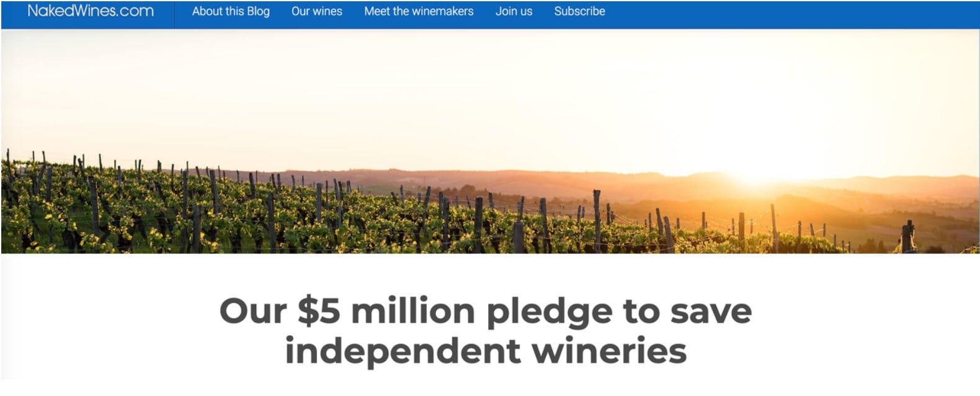
Task: Click the word "Our" starting the headline
Action: click(253, 310)
